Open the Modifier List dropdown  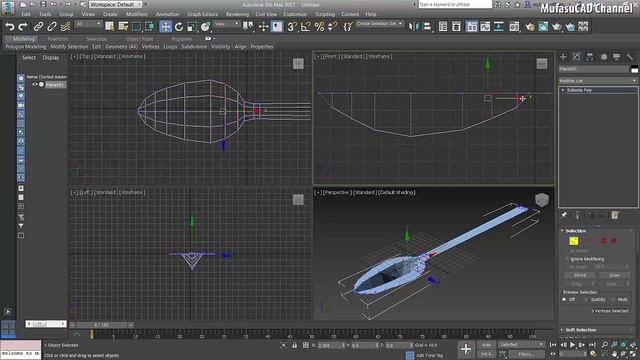[x=598, y=81]
